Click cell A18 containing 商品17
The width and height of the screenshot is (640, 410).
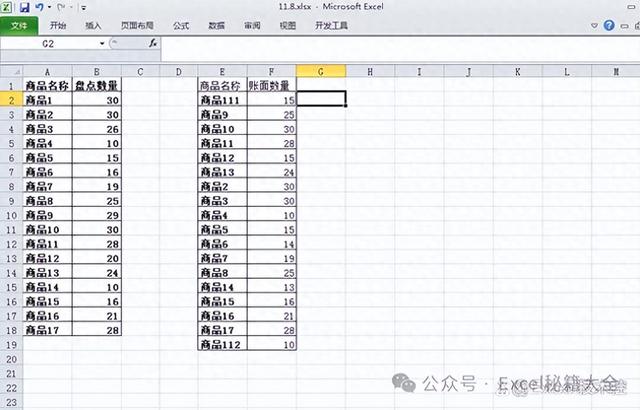pyautogui.click(x=47, y=330)
